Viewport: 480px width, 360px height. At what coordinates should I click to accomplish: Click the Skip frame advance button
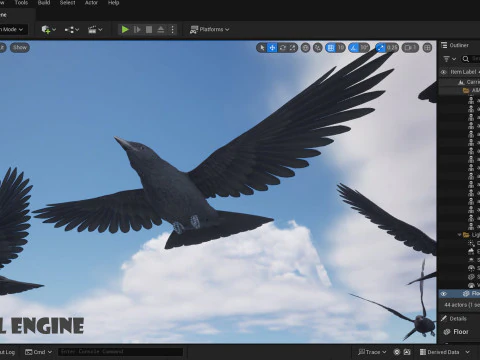pos(137,30)
